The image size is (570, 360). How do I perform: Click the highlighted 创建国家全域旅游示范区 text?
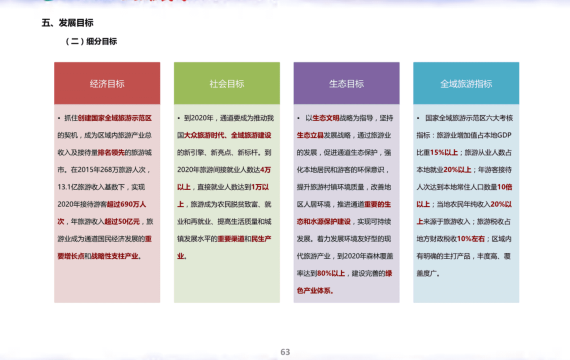[115, 118]
